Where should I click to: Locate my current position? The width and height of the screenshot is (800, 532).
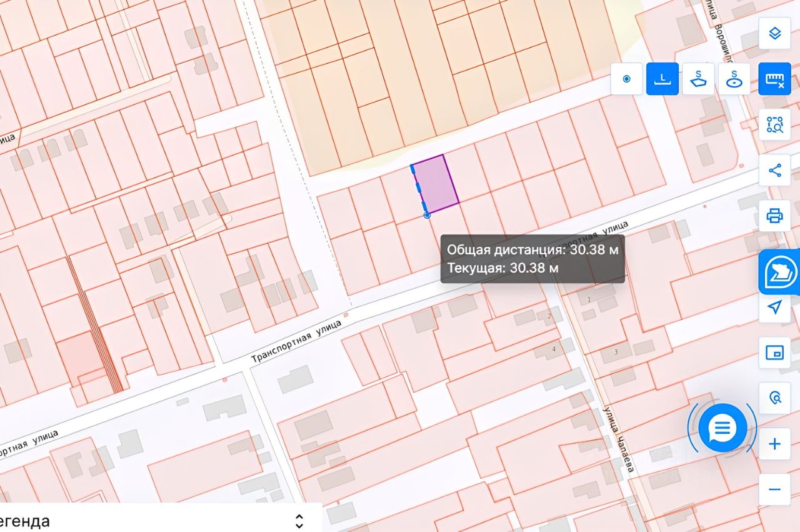774,307
